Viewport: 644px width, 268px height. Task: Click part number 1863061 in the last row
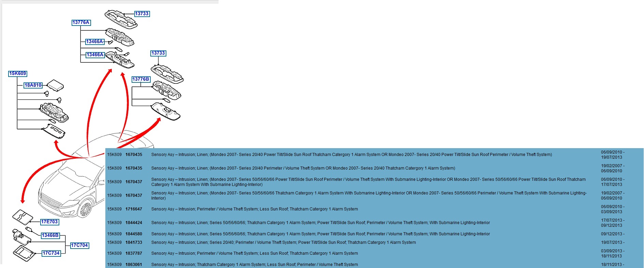point(134,265)
